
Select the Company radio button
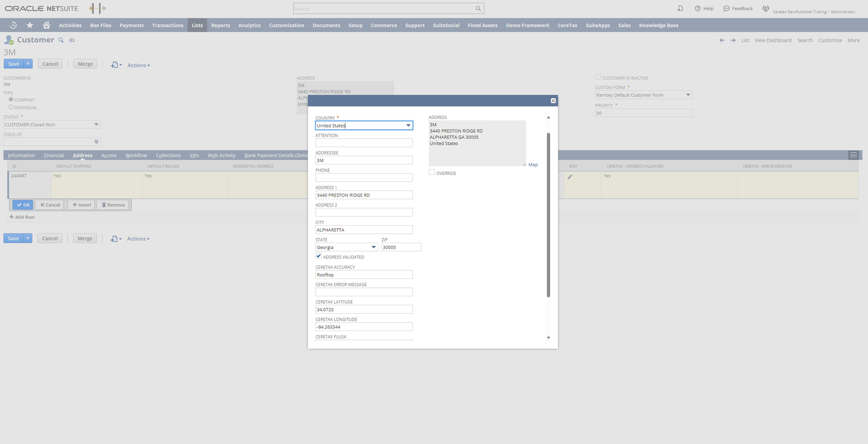(x=11, y=99)
